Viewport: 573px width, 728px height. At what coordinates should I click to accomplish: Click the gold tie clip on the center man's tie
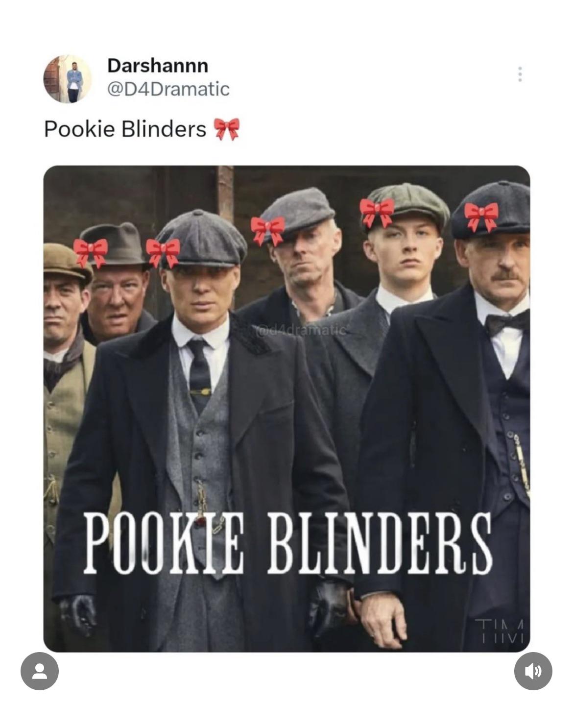[201, 391]
